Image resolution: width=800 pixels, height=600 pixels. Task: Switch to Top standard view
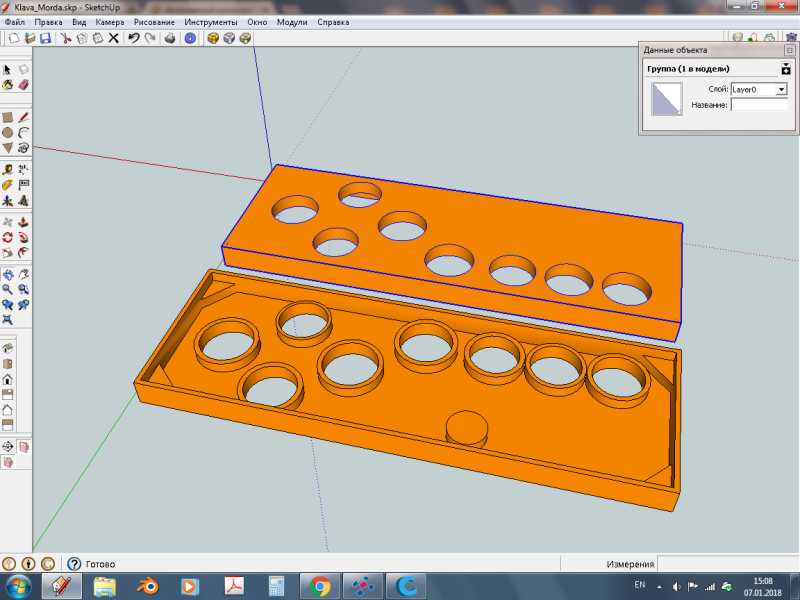(x=7, y=364)
